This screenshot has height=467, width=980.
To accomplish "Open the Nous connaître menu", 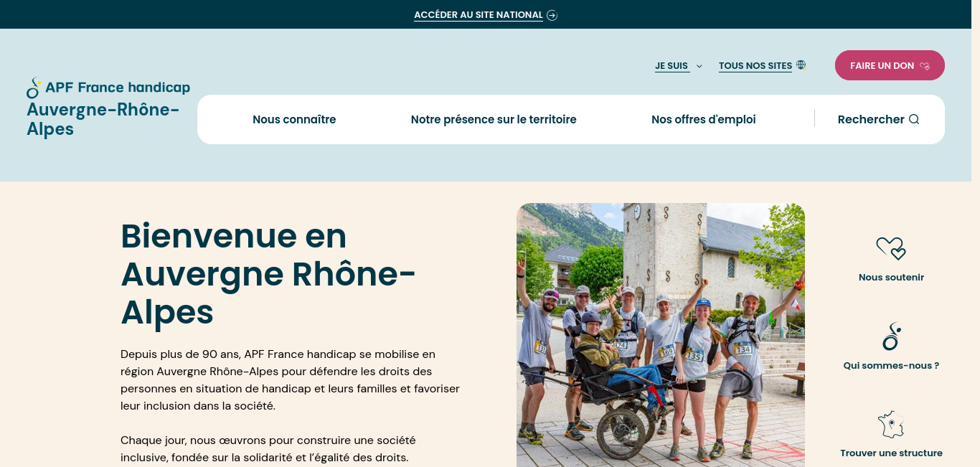I will [x=294, y=119].
